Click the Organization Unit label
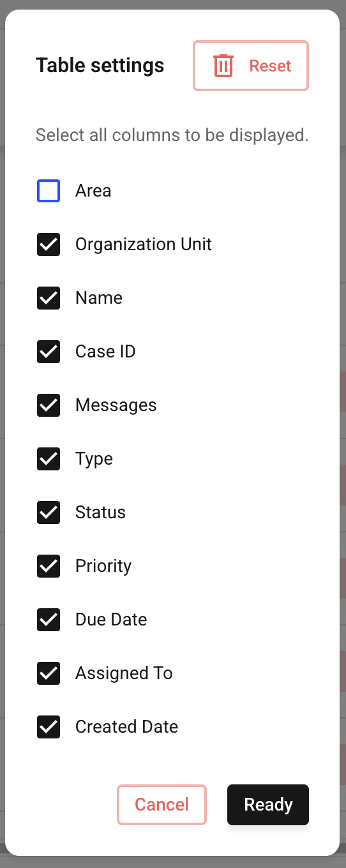Viewport: 346px width, 868px height. pos(144,244)
